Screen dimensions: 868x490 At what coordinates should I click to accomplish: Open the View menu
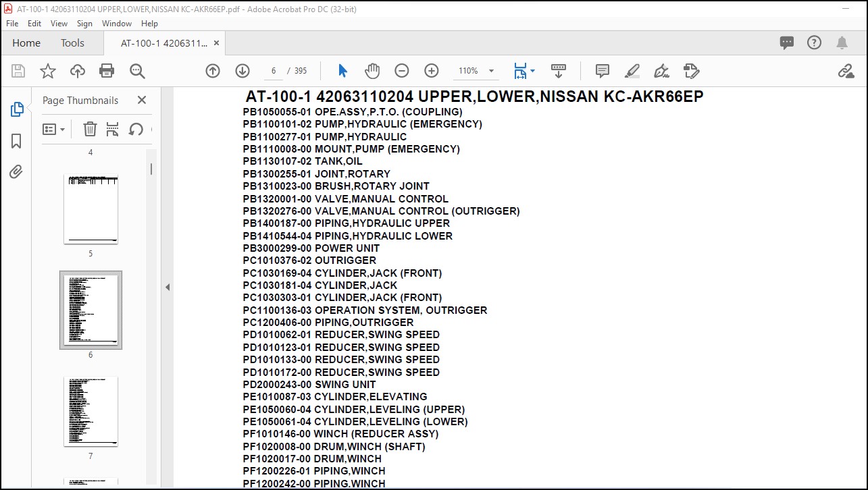point(59,23)
